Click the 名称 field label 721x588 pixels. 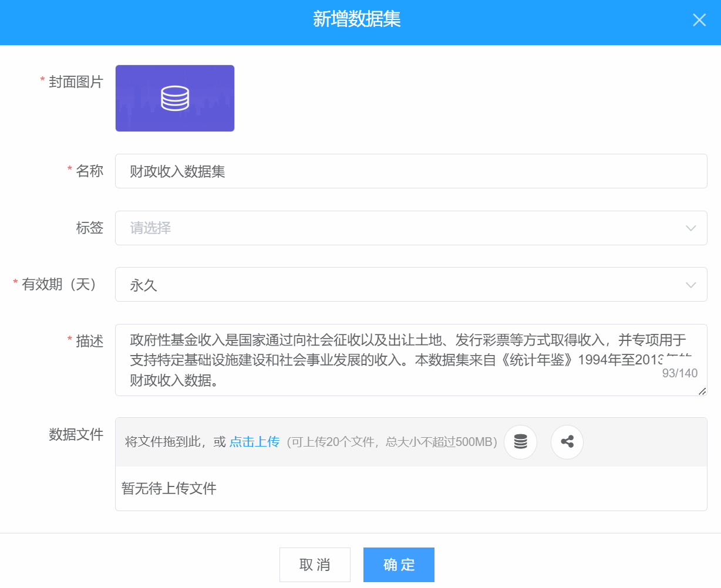click(x=90, y=171)
